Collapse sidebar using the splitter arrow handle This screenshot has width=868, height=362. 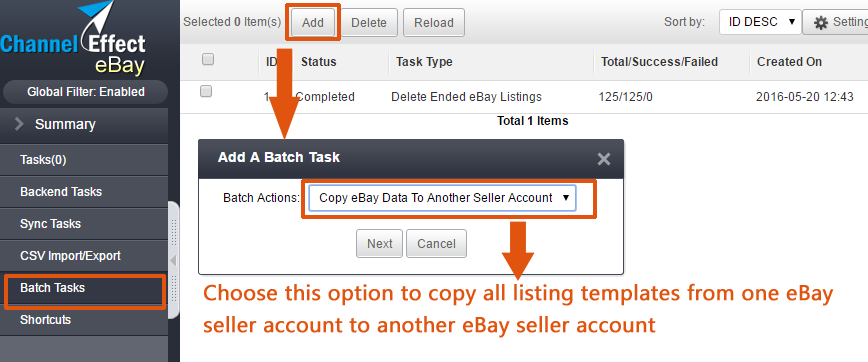coord(173,260)
